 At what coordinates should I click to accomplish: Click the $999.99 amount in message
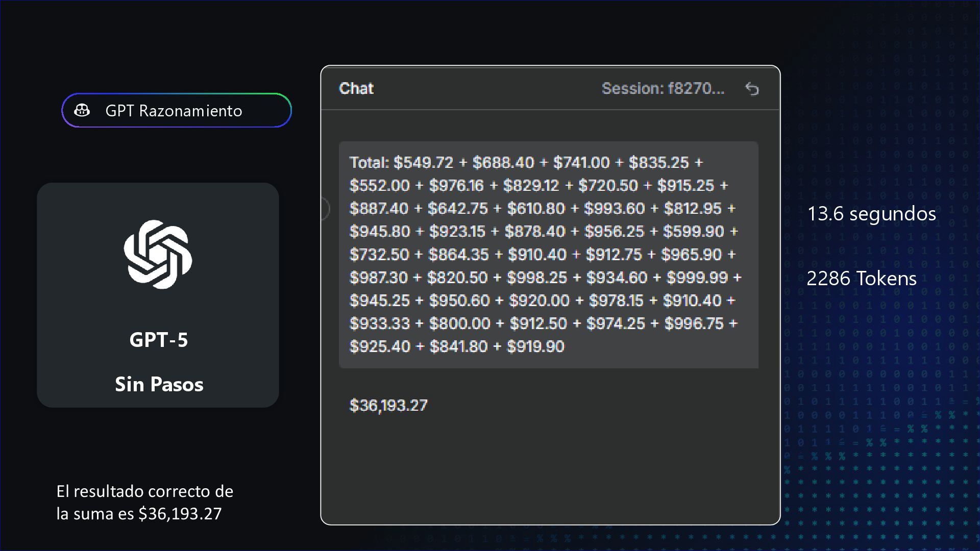point(697,278)
